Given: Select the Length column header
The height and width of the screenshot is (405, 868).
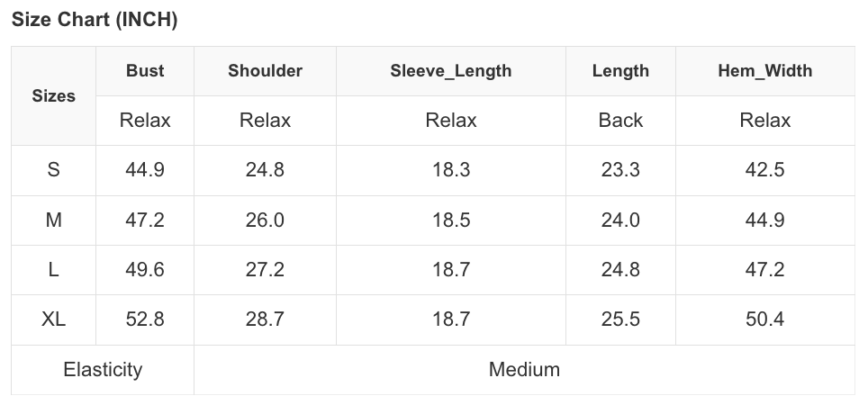Looking at the screenshot, I should coord(620,70).
